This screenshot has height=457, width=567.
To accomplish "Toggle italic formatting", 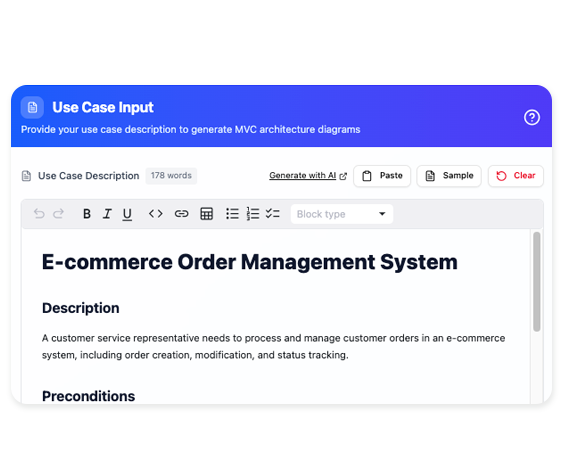I will pos(107,214).
